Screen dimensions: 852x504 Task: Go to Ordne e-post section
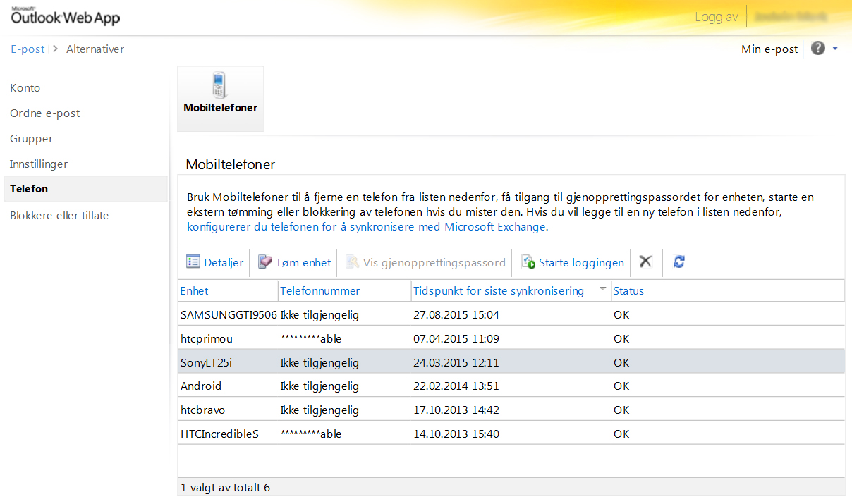click(x=45, y=113)
